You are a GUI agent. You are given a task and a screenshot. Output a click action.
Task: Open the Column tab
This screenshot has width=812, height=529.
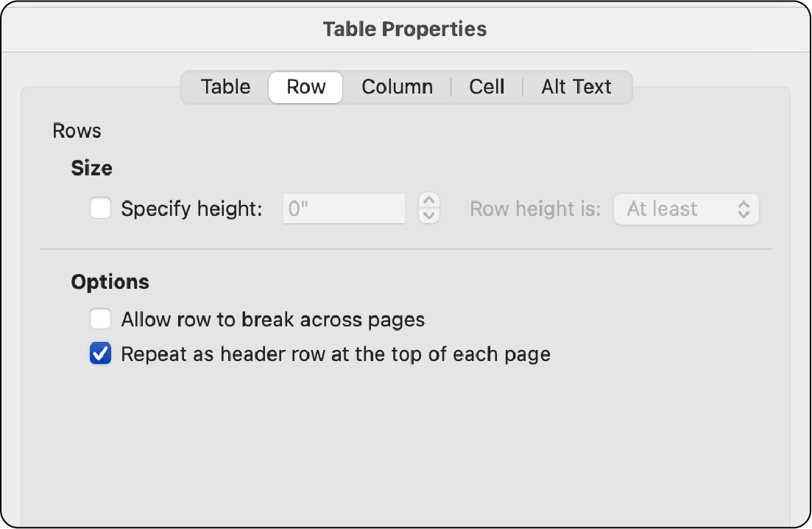[x=396, y=87]
